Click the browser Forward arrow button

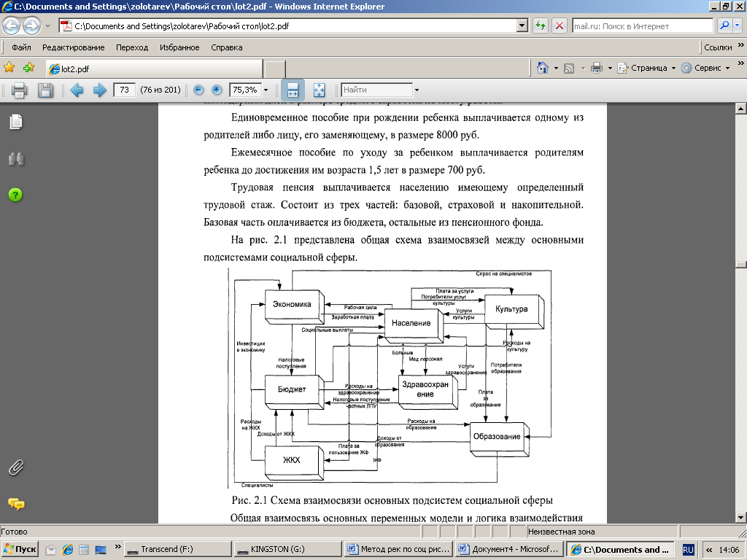click(32, 26)
